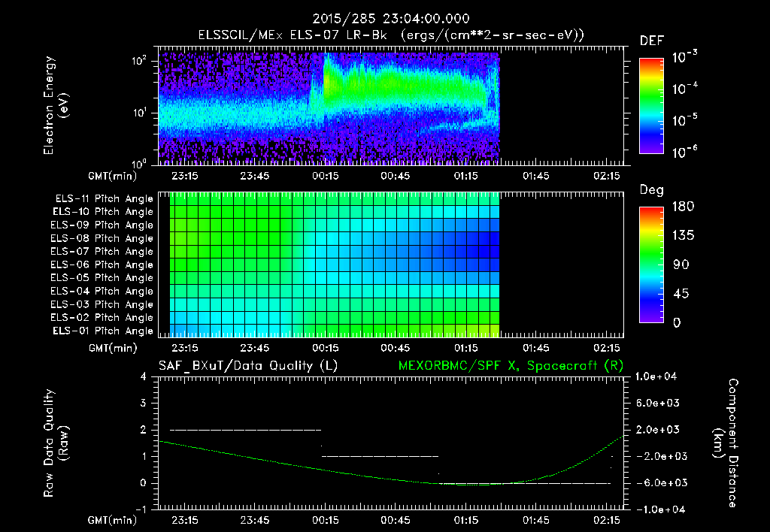Click the data quality line at level 1
Image resolution: width=770 pixels, height=532 pixels.
(x=380, y=456)
